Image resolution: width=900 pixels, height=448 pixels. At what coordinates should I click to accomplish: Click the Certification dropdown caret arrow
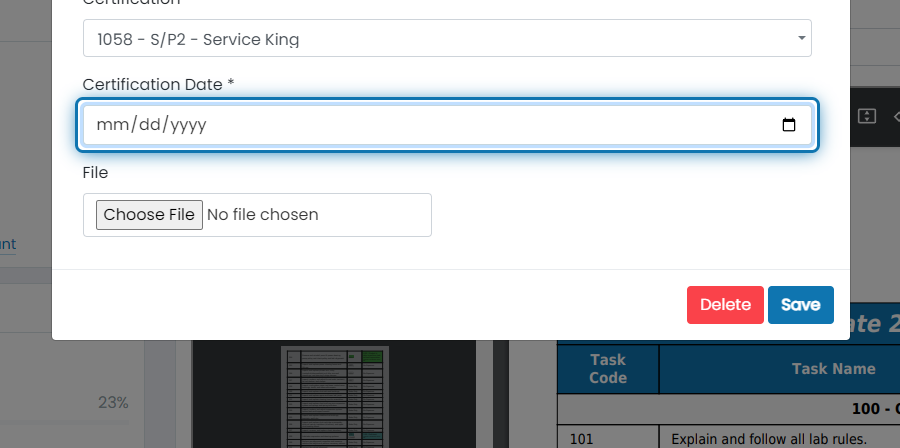tap(801, 38)
